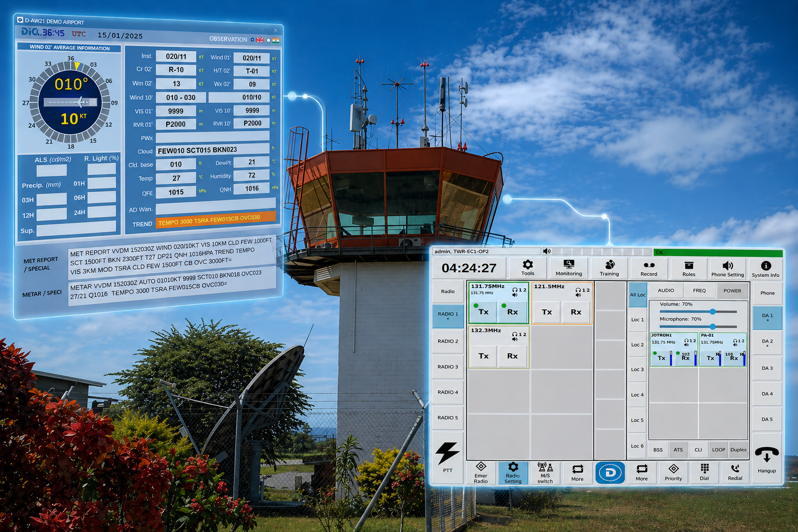Toggle Tx on the 131.75MHz channel
The width and height of the screenshot is (798, 532).
click(x=484, y=312)
